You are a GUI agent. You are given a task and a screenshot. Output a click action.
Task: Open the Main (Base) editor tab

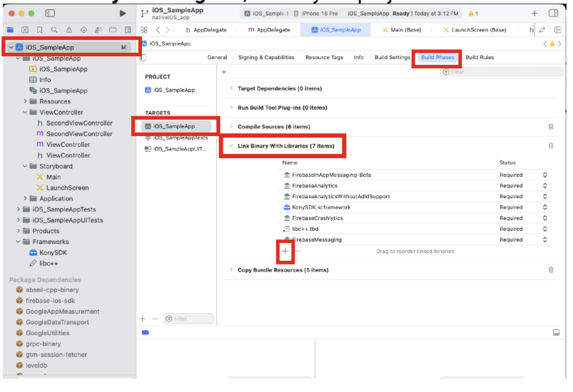402,30
